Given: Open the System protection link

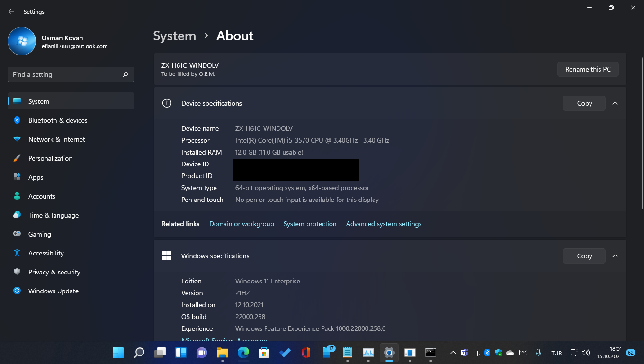Looking at the screenshot, I should coord(310,224).
